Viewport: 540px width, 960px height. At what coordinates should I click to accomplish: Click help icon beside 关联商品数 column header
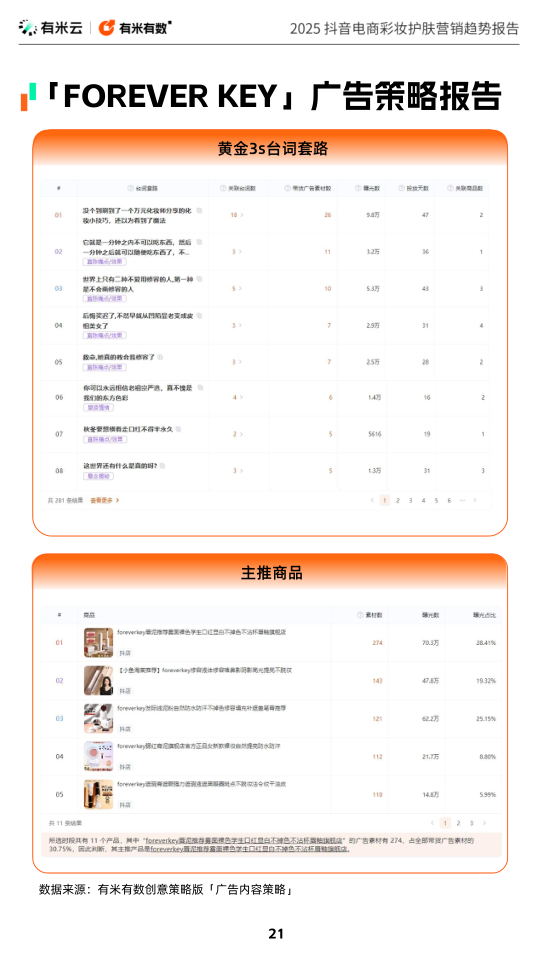pos(450,188)
